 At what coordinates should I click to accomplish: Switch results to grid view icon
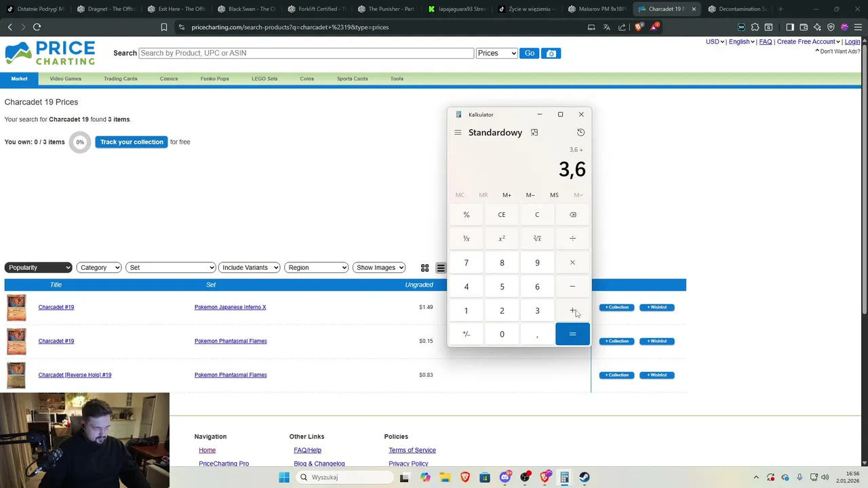coord(425,268)
